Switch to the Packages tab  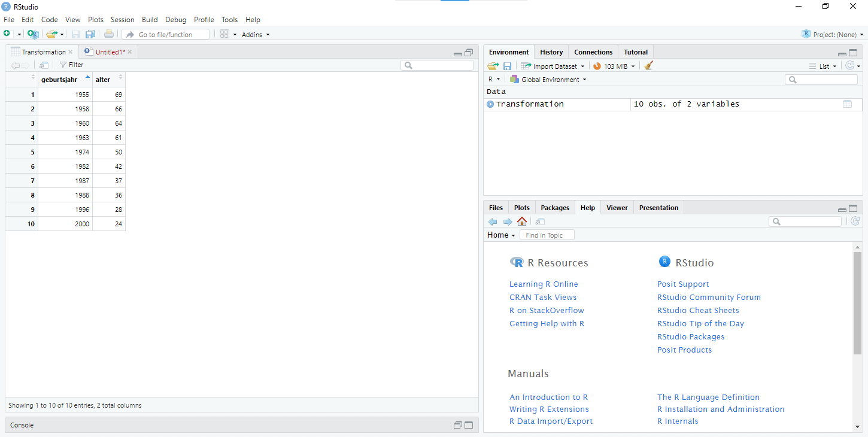click(555, 208)
